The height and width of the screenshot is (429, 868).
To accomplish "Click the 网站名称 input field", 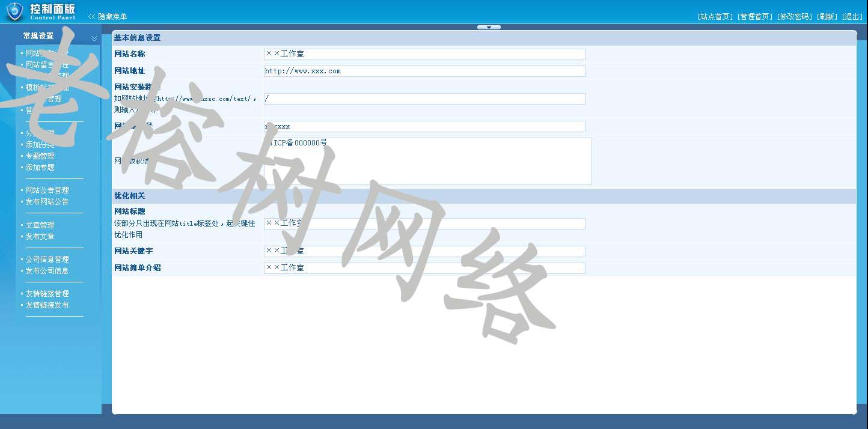I will coord(424,54).
